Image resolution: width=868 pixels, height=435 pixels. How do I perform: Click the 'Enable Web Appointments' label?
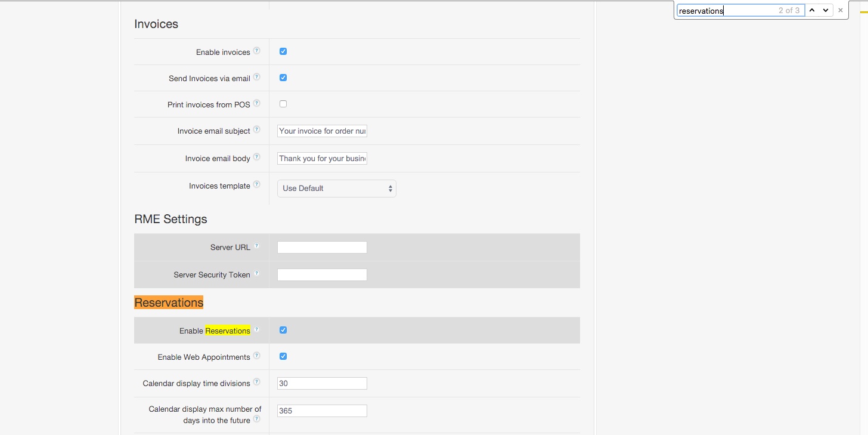[x=204, y=357]
